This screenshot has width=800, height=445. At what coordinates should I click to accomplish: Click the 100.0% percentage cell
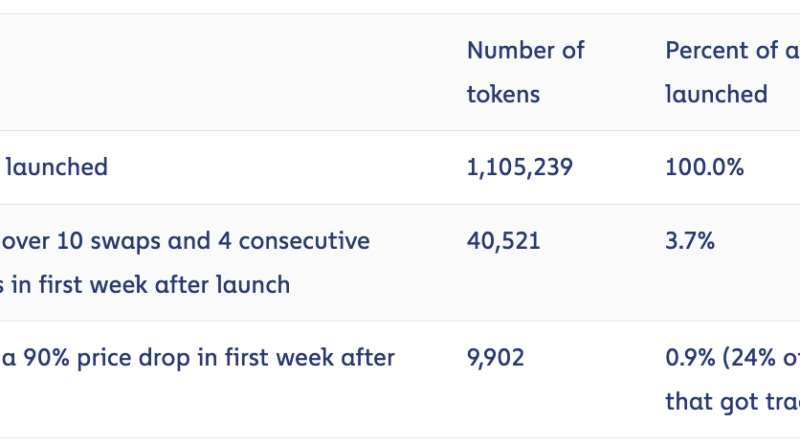[x=704, y=167]
